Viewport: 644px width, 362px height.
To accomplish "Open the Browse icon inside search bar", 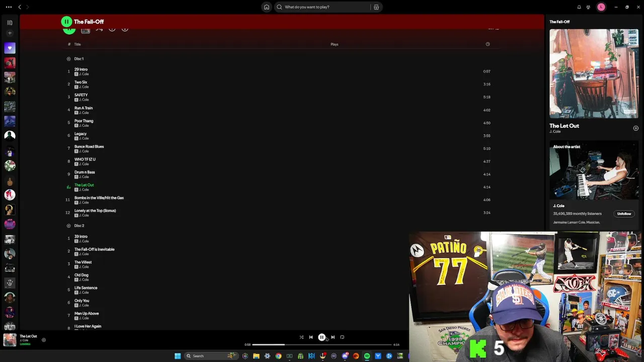I will point(376,7).
